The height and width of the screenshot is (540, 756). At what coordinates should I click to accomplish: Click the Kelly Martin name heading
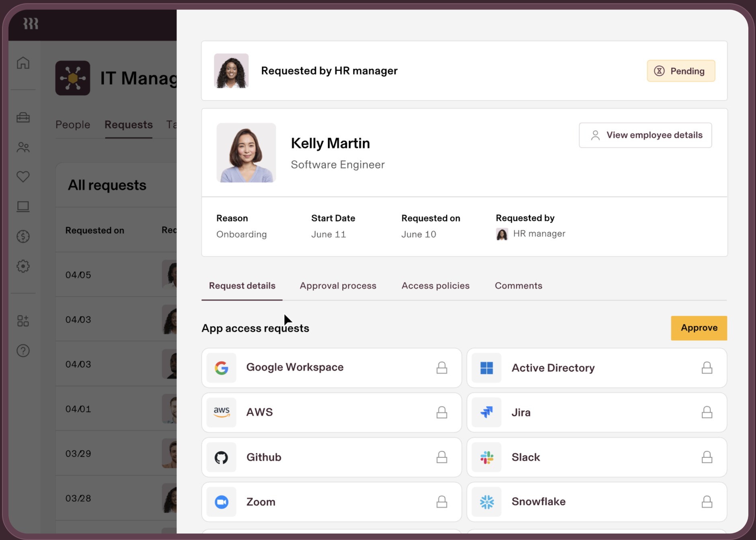pos(330,143)
